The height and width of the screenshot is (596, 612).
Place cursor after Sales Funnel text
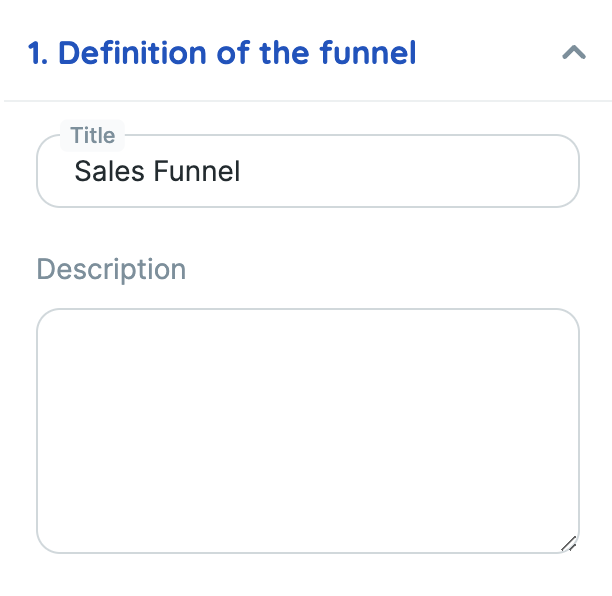point(241,171)
